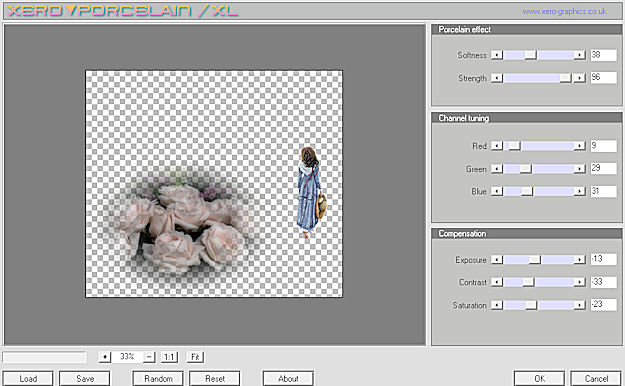The image size is (625, 386).
Task: Click the Random button
Action: (158, 378)
